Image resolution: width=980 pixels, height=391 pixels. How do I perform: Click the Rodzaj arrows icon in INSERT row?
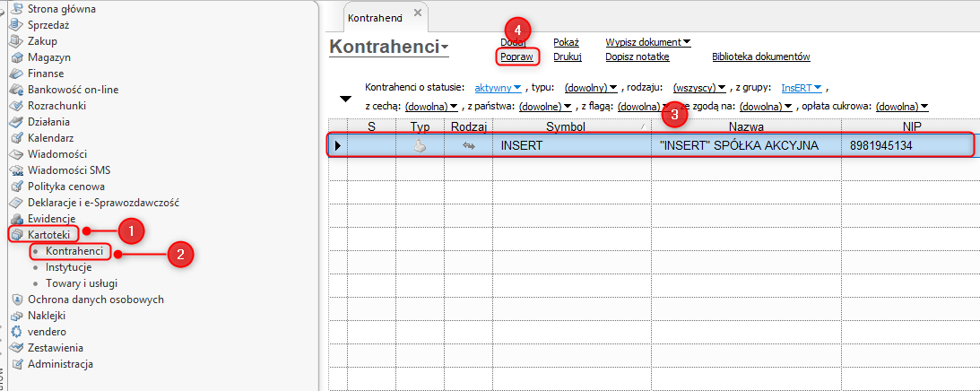[x=469, y=146]
